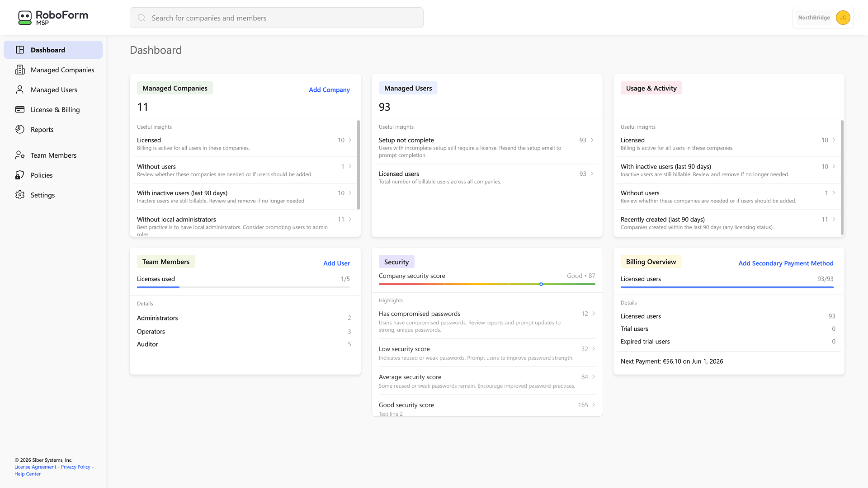Expand Setup not complete chevron
Screen dimensions: 868x488
[592, 140]
